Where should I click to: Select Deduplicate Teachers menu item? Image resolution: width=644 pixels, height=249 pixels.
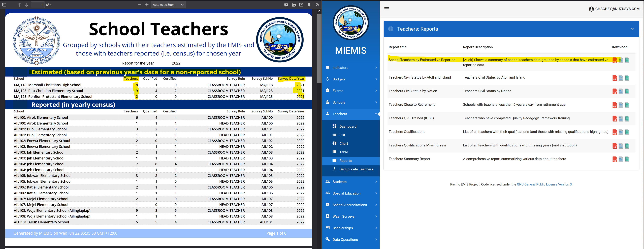point(356,169)
